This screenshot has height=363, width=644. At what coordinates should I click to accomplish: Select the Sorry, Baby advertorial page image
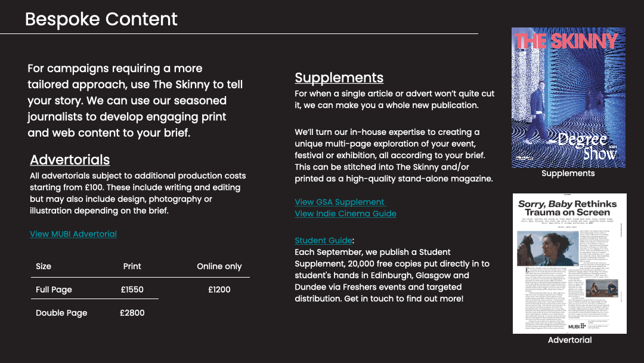point(569,263)
